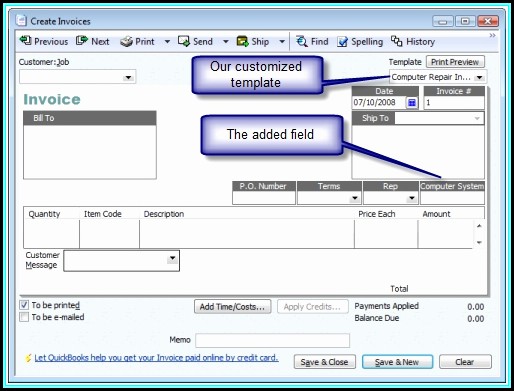514x391 pixels.
Task: Expand the toolbar overflow chevron
Action: tap(492, 35)
